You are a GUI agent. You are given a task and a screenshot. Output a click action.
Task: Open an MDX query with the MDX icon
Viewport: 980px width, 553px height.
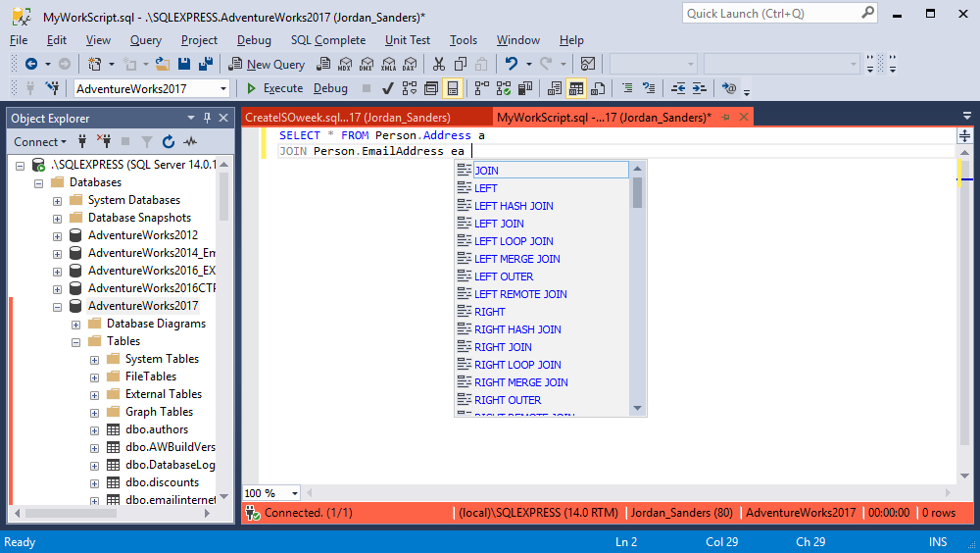coord(344,64)
